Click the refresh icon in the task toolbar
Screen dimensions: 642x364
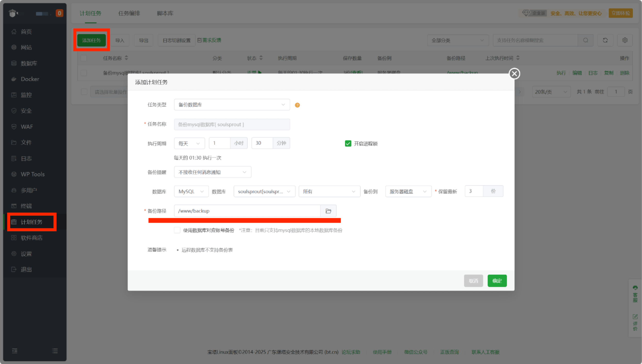coord(605,40)
